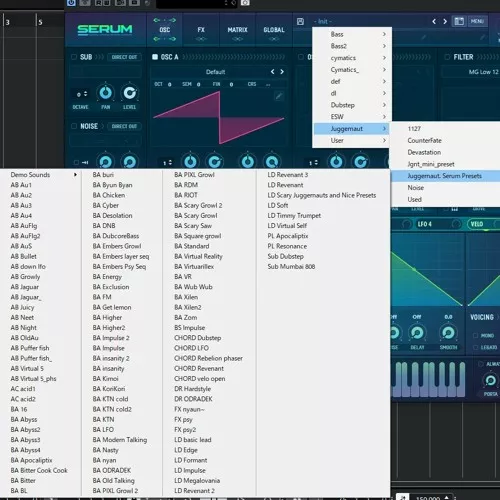Select the LFO 4 tab
The width and height of the screenshot is (500, 500).
(x=424, y=224)
